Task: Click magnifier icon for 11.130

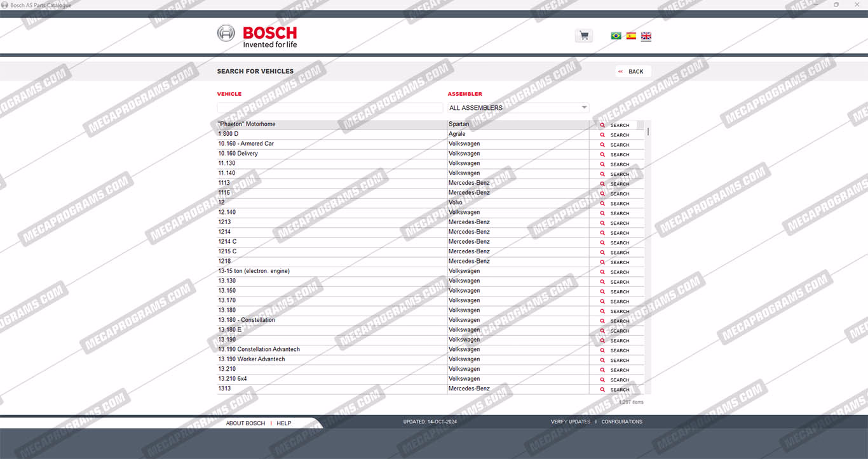Action: pos(602,164)
